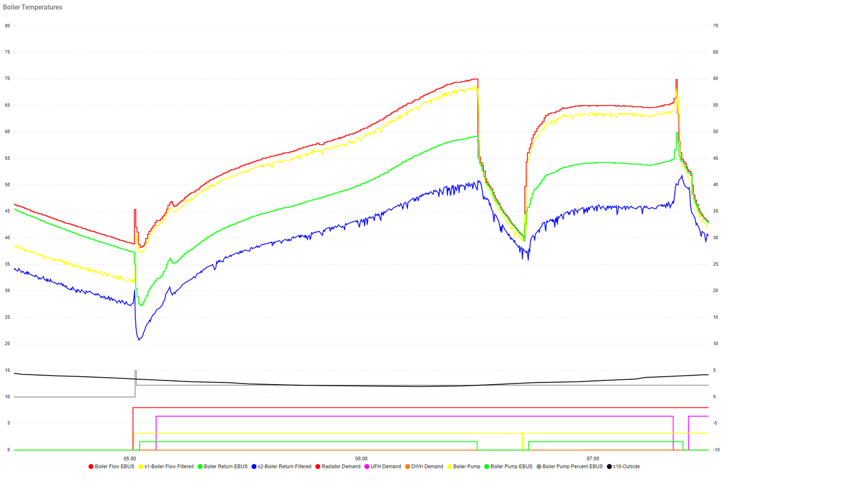Toggle s10-Outside series label in legend
Image resolution: width=849 pixels, height=504 pixels.
(x=626, y=467)
